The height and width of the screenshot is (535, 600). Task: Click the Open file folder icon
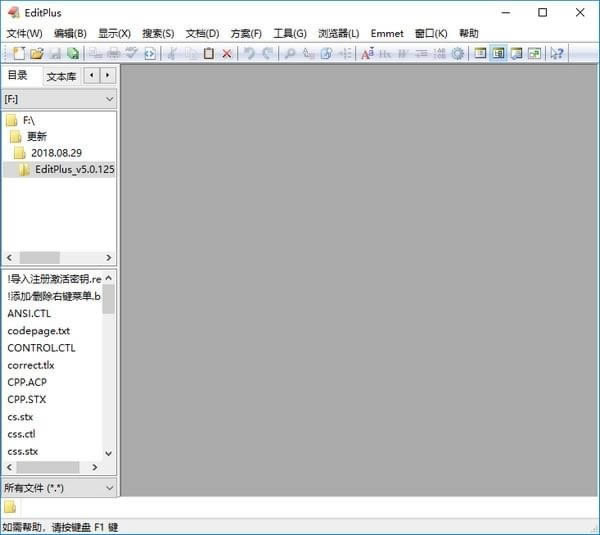37,53
